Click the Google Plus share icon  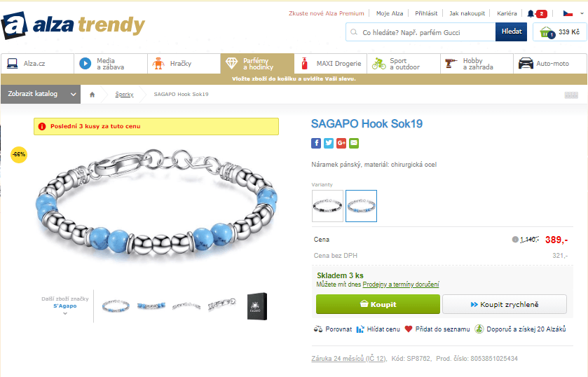[341, 143]
